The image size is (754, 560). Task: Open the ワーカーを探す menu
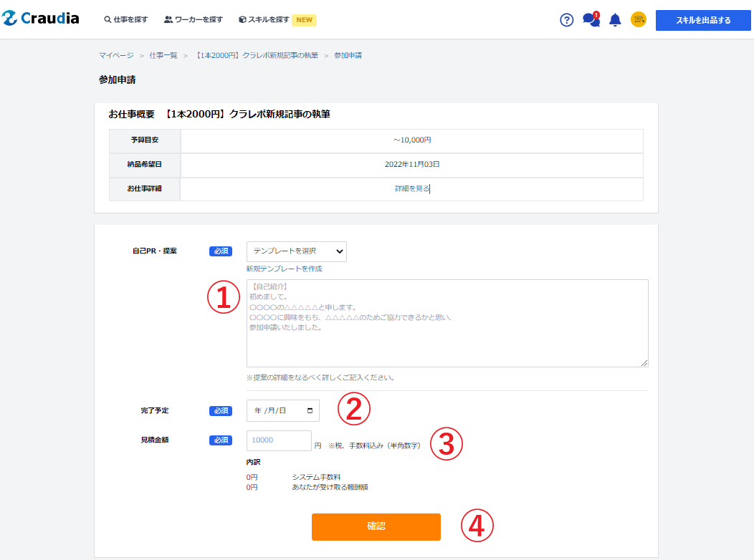(x=193, y=20)
